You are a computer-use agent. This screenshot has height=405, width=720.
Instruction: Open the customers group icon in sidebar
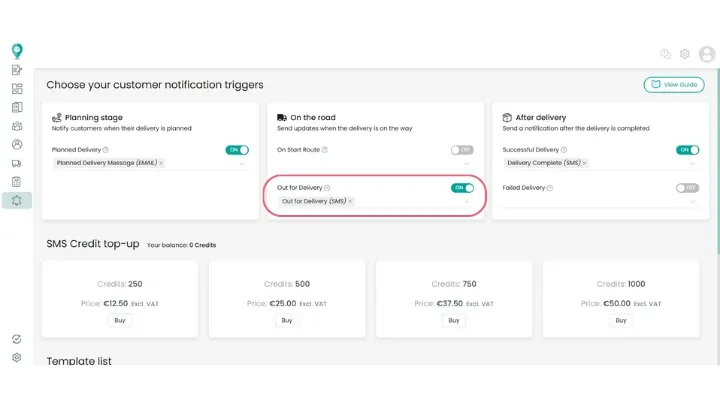pos(17,126)
